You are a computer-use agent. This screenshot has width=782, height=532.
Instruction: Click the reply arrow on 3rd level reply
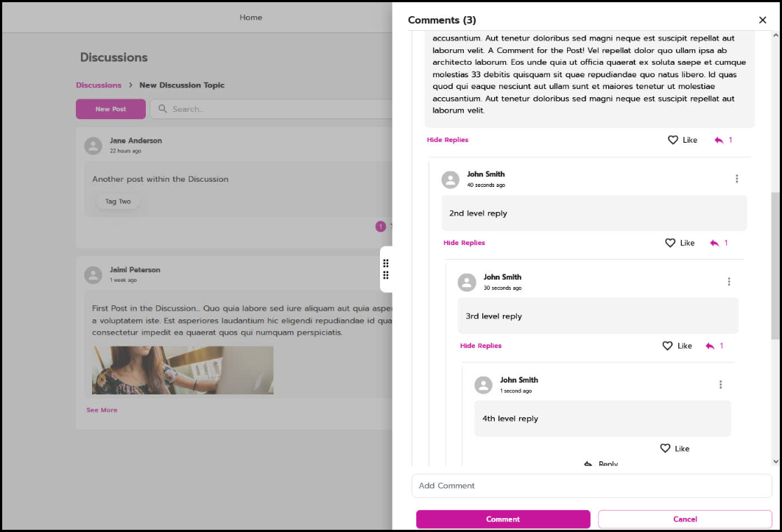click(710, 346)
